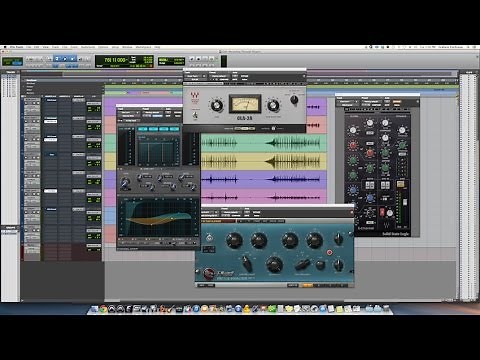Click the PuigTec first large top knob

click(234, 240)
